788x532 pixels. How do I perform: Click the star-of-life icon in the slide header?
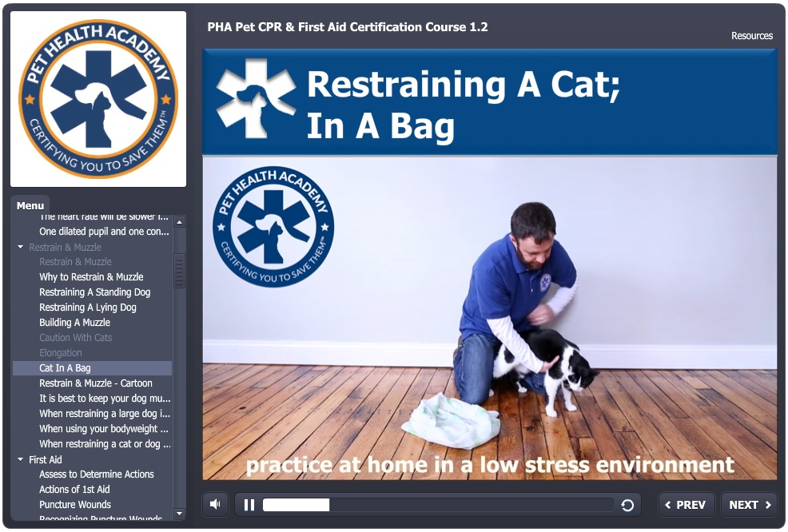[255, 98]
